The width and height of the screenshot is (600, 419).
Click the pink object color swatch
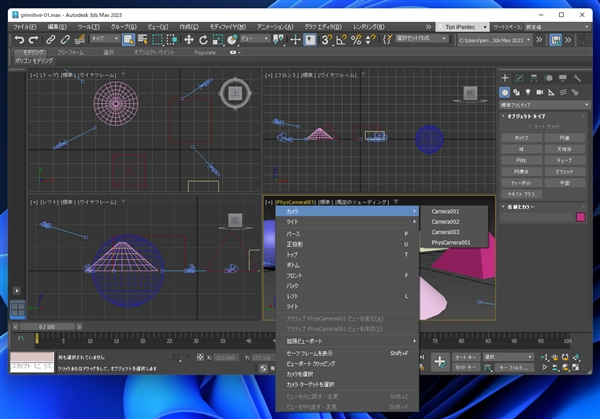coord(581,216)
